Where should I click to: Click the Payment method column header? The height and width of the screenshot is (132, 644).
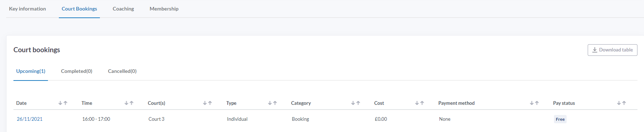[456, 103]
